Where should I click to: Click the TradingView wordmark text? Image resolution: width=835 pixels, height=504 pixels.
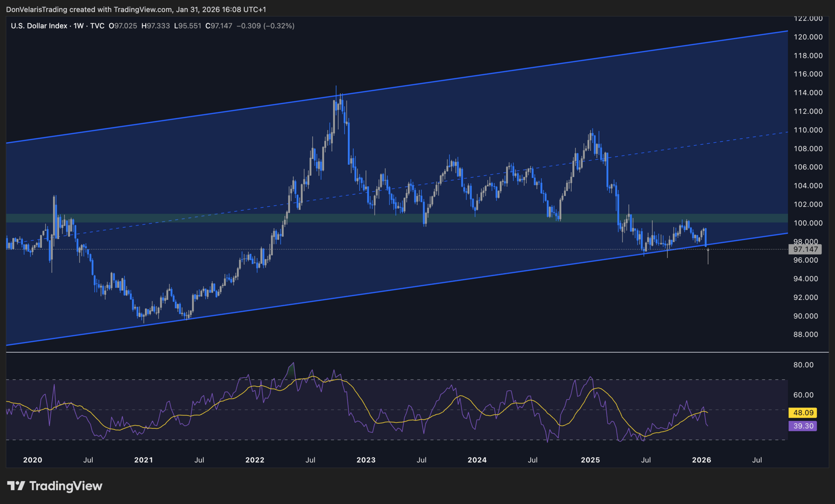tap(66, 486)
